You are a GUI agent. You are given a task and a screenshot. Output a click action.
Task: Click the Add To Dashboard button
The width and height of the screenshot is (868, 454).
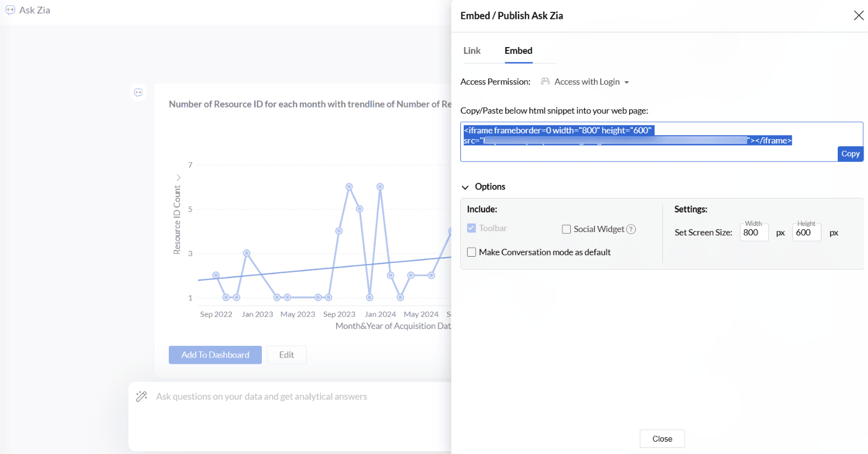[215, 355]
